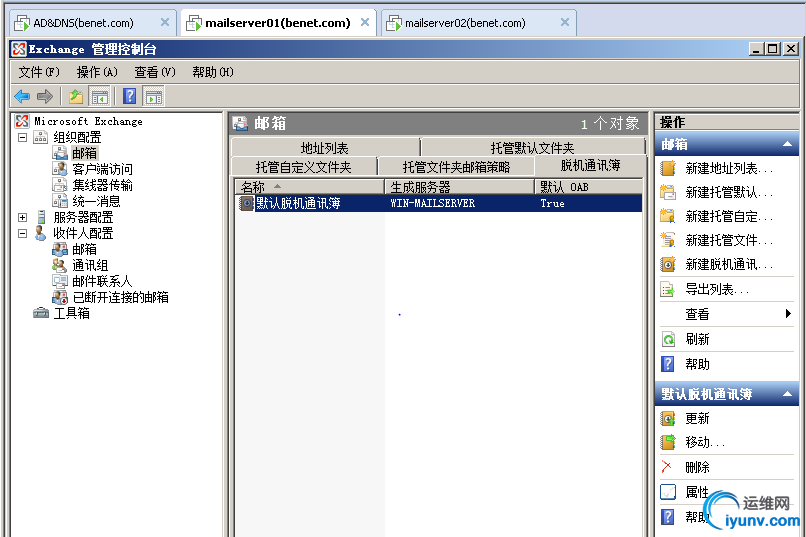The image size is (806, 537).
Task: Collapse the 组织配置 tree node
Action: click(23, 137)
